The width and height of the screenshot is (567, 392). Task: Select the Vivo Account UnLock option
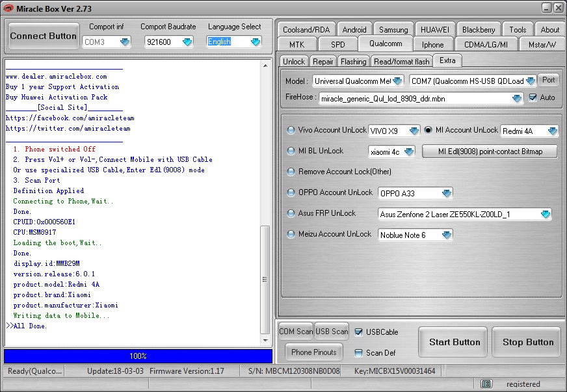point(291,130)
